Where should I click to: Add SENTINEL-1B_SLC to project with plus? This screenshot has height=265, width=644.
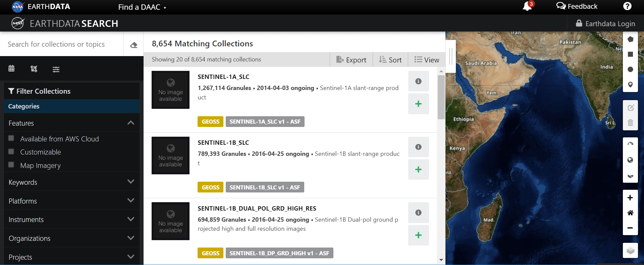[x=418, y=169]
